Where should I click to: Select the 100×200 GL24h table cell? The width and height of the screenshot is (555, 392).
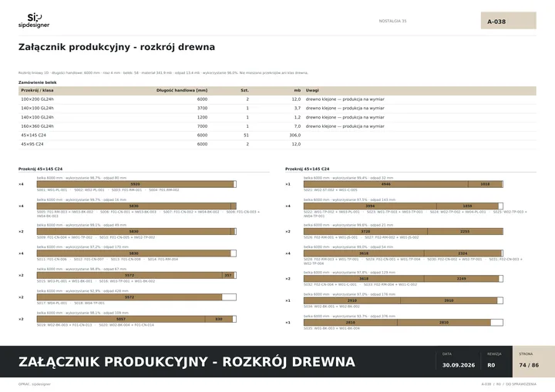click(38, 99)
